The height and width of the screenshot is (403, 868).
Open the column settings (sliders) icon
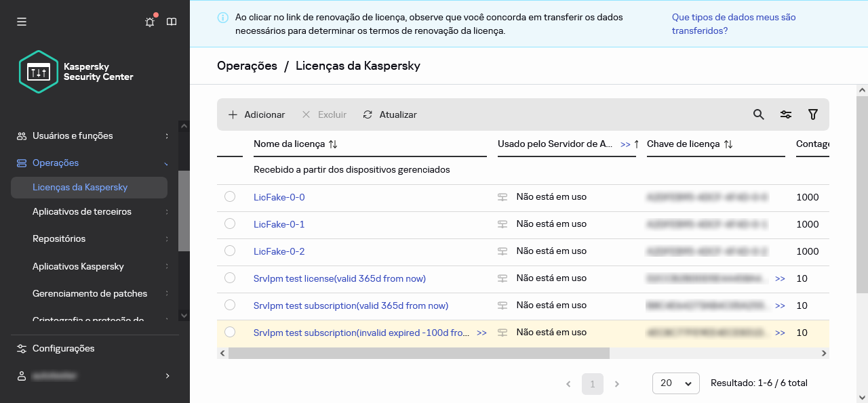tap(785, 114)
